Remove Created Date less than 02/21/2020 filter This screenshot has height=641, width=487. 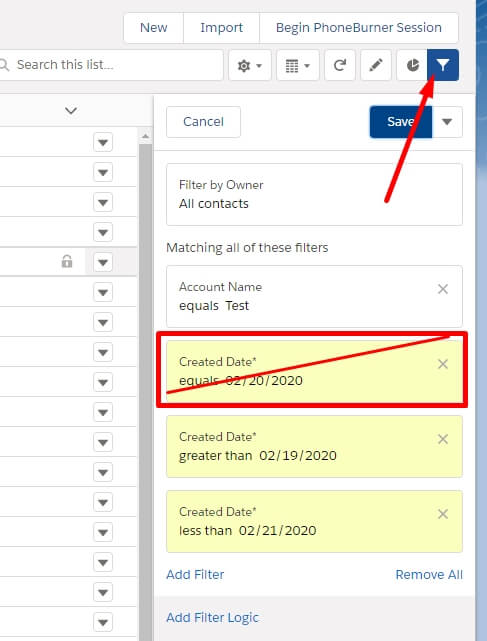pos(443,514)
